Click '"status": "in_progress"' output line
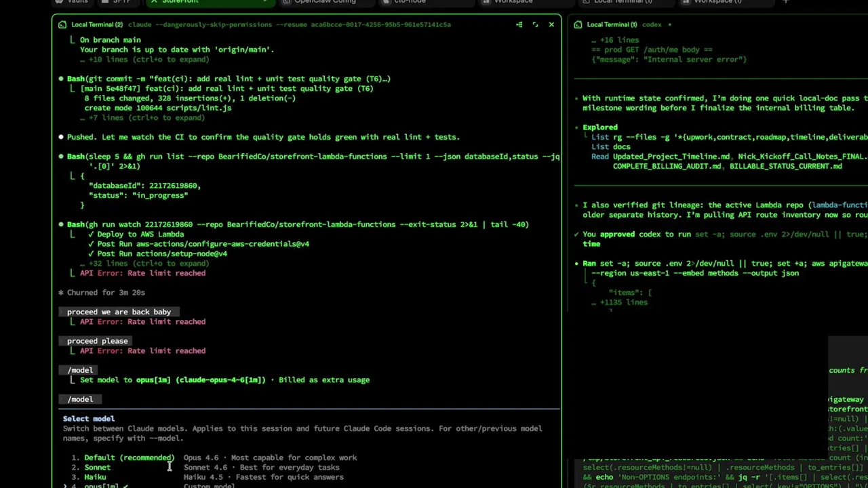Image resolution: width=868 pixels, height=488 pixels. click(138, 195)
